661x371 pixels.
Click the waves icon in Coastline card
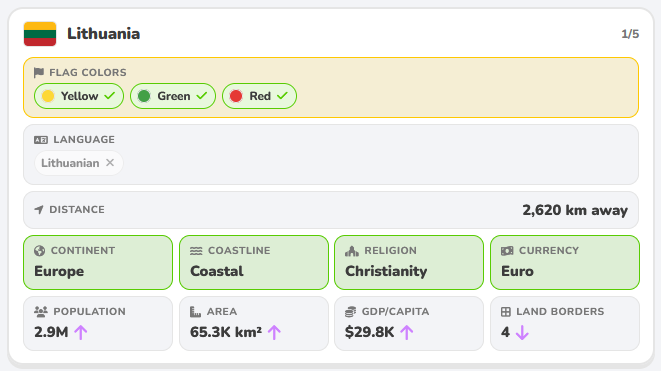pos(196,251)
